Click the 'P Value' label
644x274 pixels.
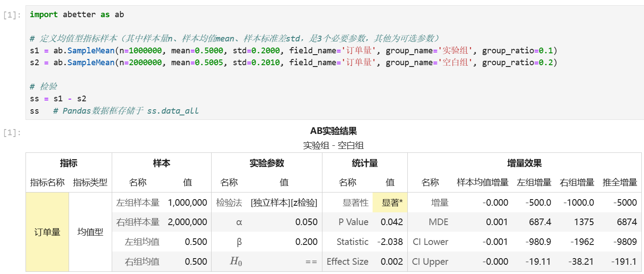pyautogui.click(x=353, y=222)
